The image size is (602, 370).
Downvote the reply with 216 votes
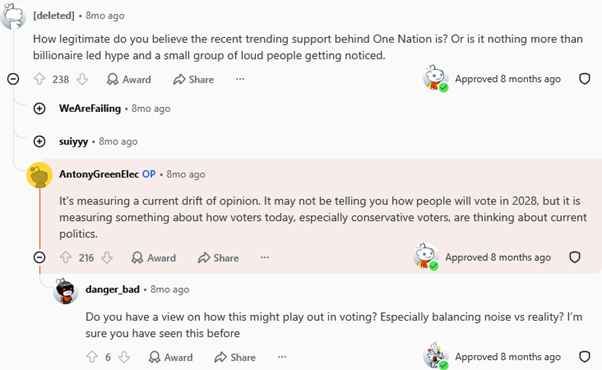107,258
